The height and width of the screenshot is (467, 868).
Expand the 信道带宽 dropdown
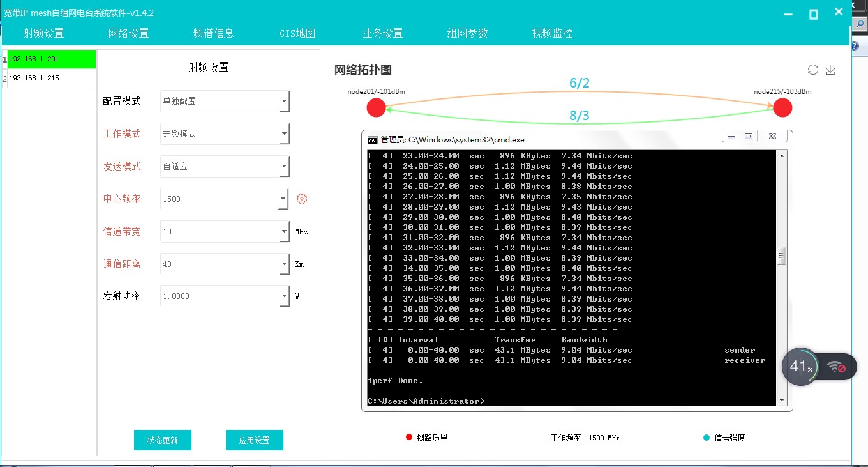pos(284,231)
